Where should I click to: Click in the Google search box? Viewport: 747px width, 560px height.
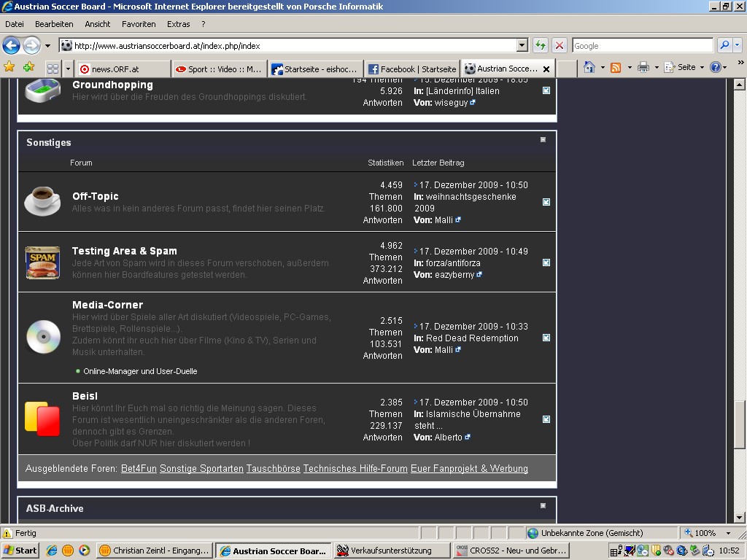(642, 45)
